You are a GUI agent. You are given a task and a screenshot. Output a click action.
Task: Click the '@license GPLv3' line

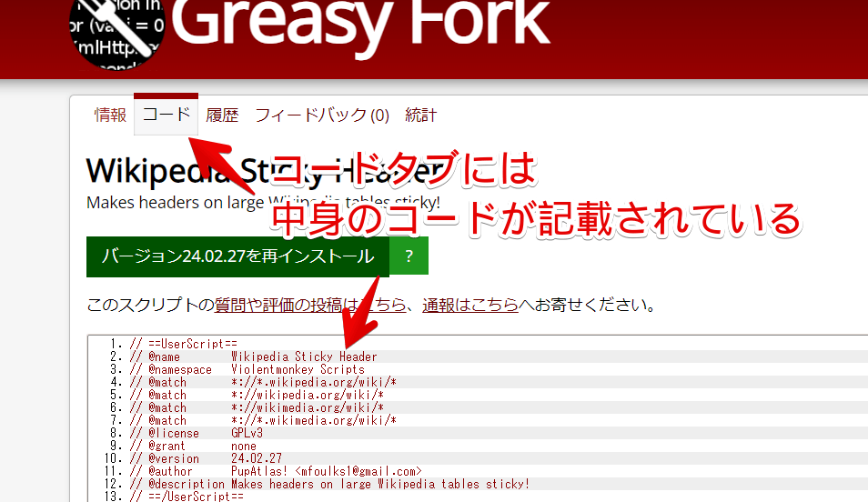pos(196,433)
